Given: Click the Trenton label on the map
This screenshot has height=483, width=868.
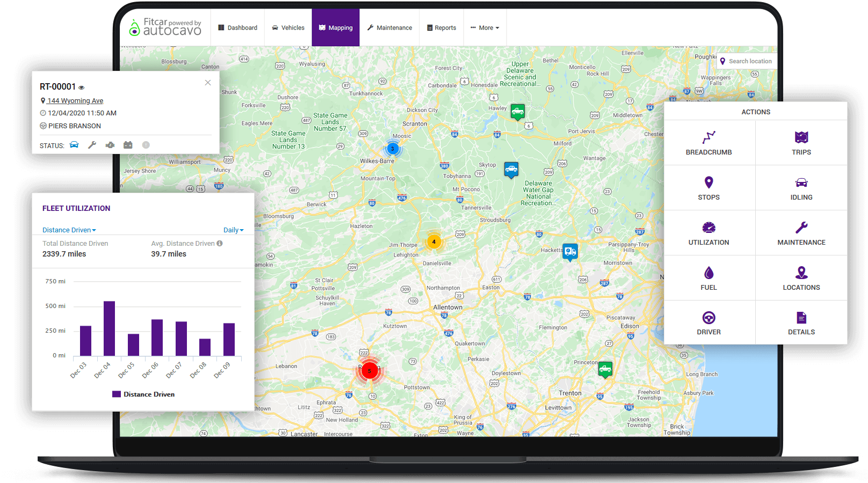Looking at the screenshot, I should 570,393.
